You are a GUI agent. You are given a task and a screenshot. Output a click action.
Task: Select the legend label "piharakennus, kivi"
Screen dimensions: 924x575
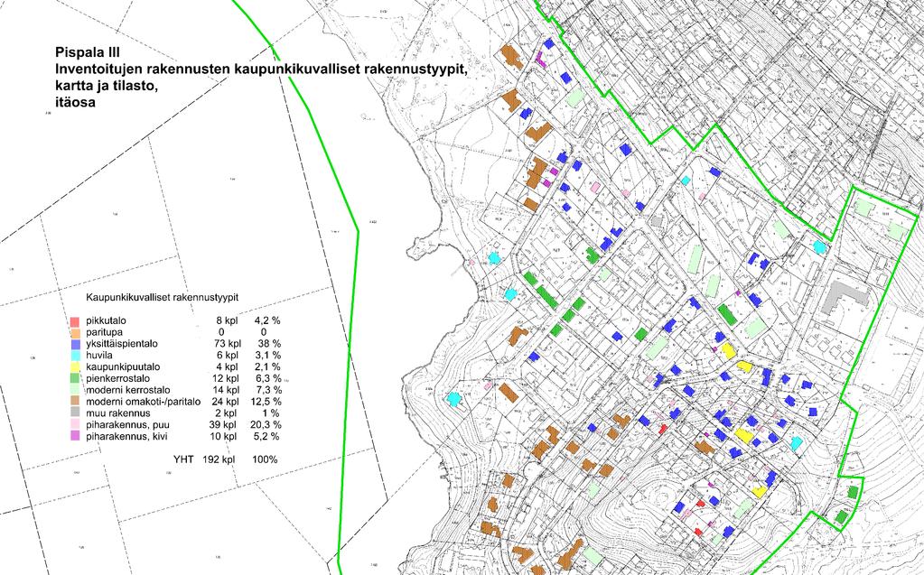[125, 437]
